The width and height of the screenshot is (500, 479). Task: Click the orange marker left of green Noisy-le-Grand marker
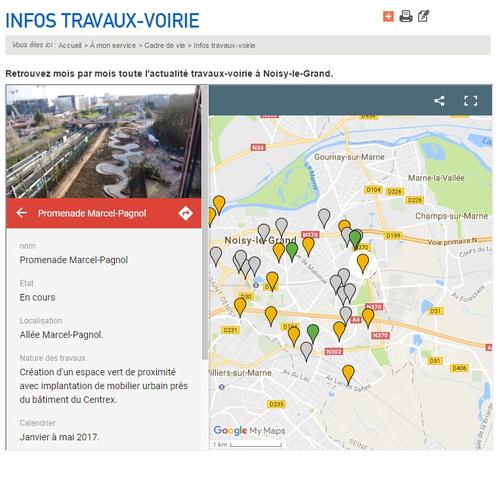coord(279,251)
